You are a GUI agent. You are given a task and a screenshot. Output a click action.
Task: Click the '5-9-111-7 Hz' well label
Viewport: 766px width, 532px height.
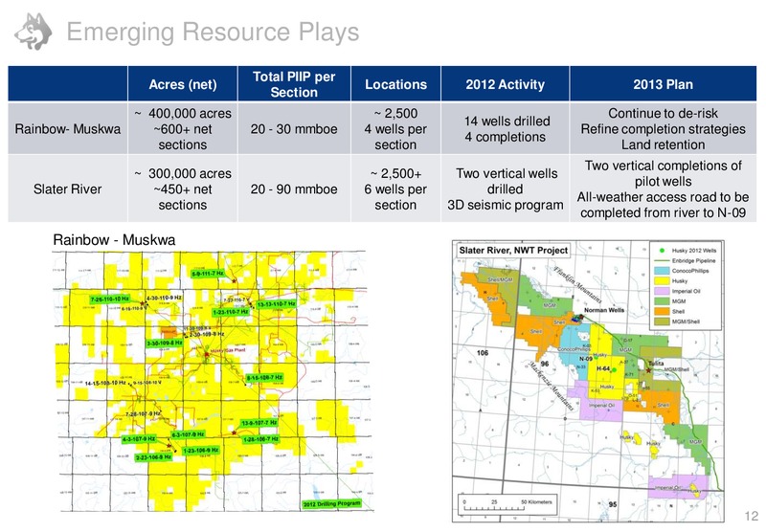207,274
